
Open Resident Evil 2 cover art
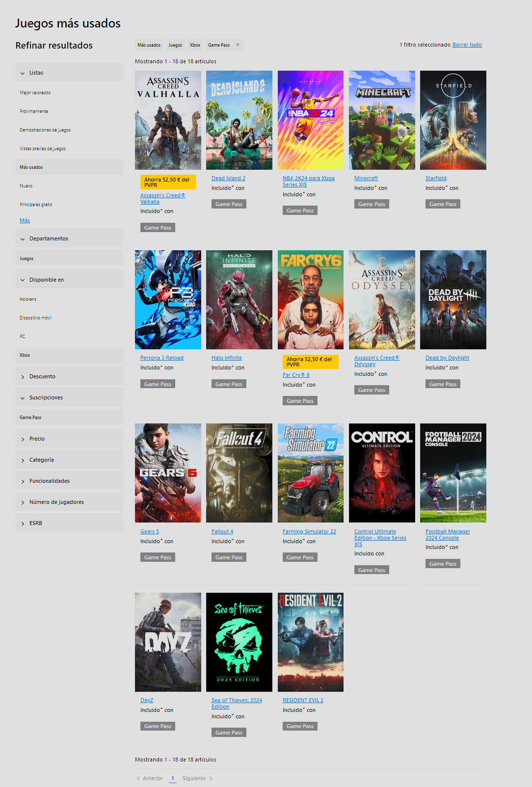(x=311, y=642)
